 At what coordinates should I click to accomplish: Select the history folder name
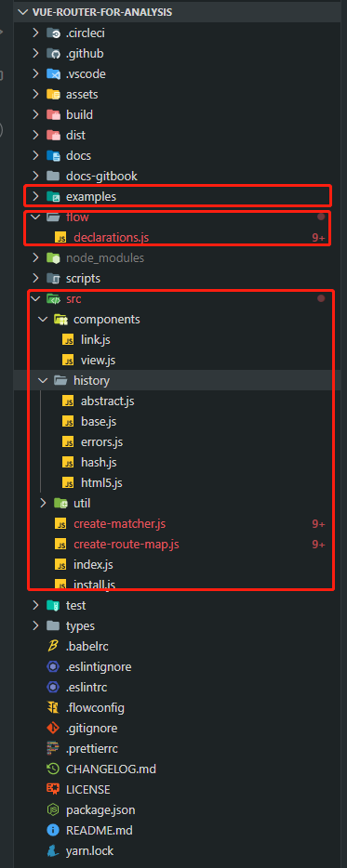(x=91, y=380)
